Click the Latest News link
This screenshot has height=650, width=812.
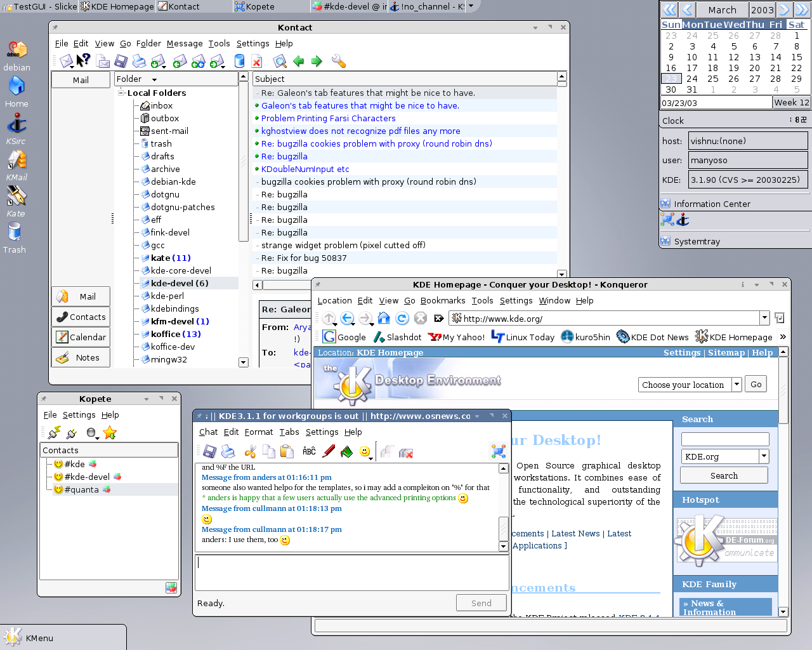click(575, 533)
